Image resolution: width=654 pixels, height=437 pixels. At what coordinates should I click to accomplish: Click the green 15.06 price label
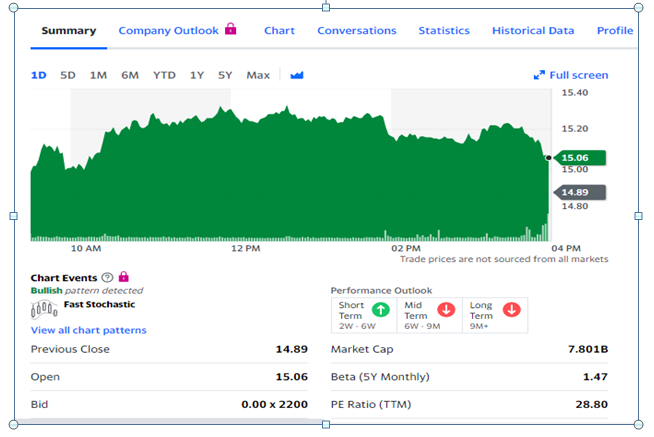click(578, 158)
